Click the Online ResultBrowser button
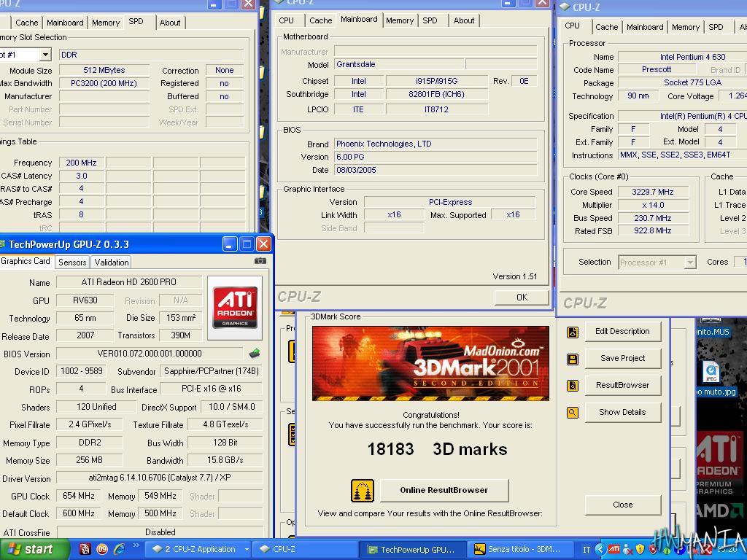This screenshot has height=560, width=747. click(444, 491)
